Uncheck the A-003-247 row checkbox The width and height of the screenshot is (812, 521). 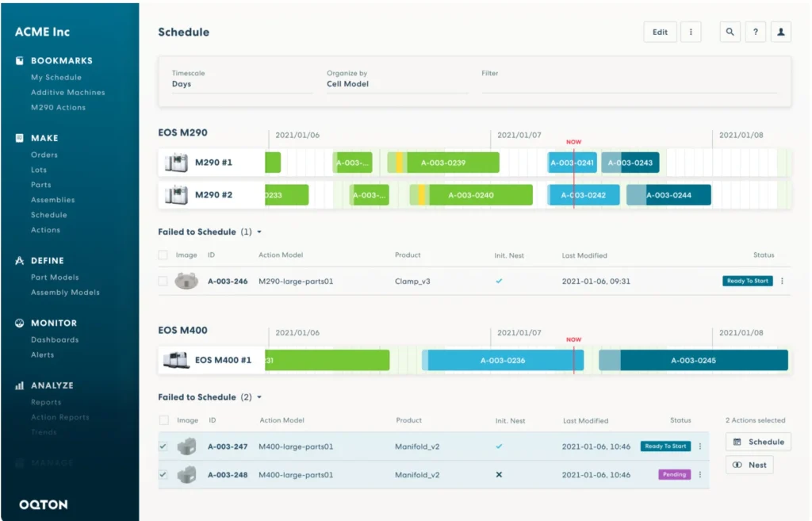[x=163, y=446]
